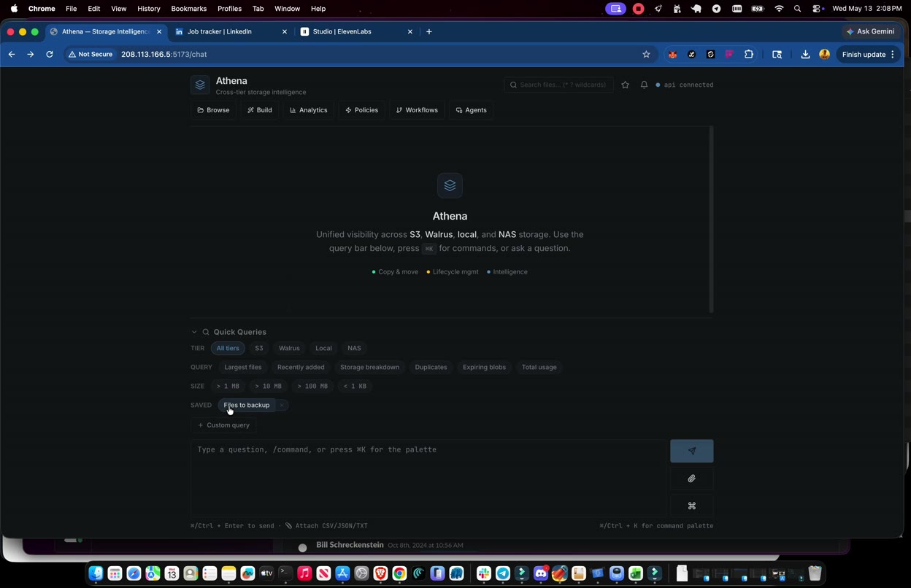Click the red recording stop icon in menu bar
The width and height of the screenshot is (911, 588).
638,9
